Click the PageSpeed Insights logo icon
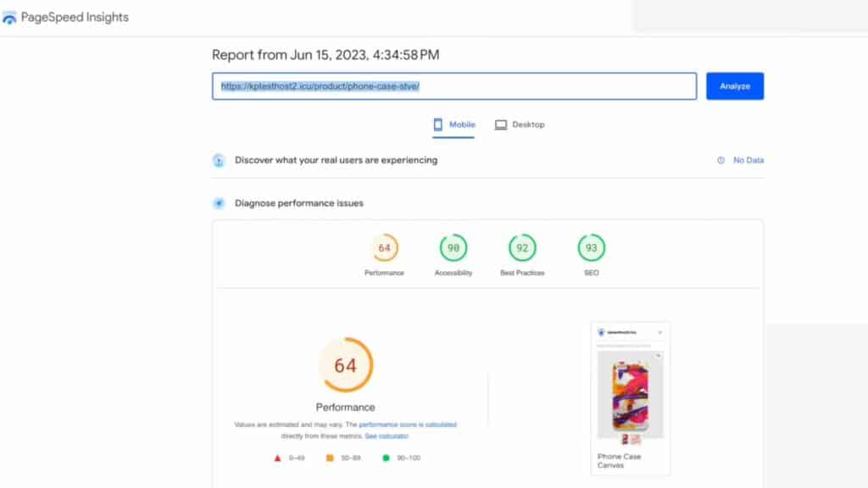 tap(8, 17)
